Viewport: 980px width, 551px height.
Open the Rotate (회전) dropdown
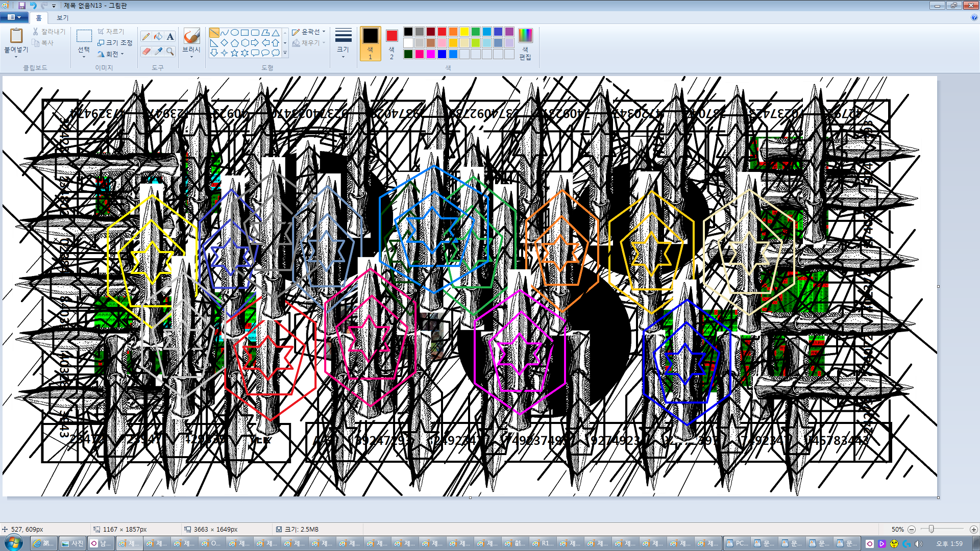pos(111,54)
